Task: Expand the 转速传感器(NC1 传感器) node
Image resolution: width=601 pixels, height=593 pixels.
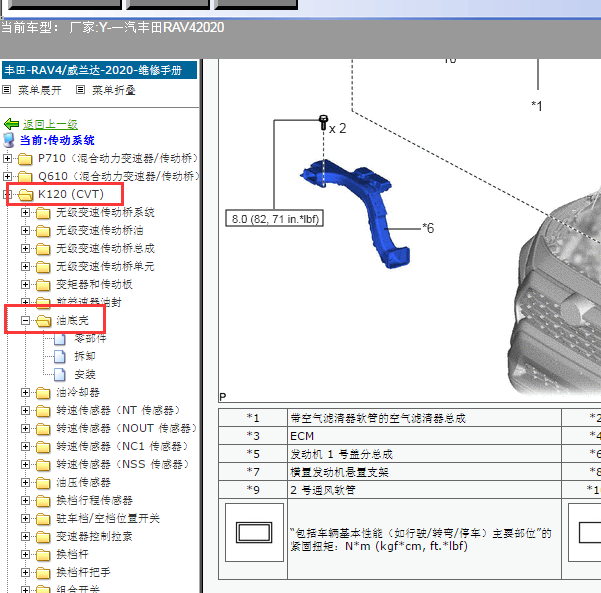Action: pos(25,446)
